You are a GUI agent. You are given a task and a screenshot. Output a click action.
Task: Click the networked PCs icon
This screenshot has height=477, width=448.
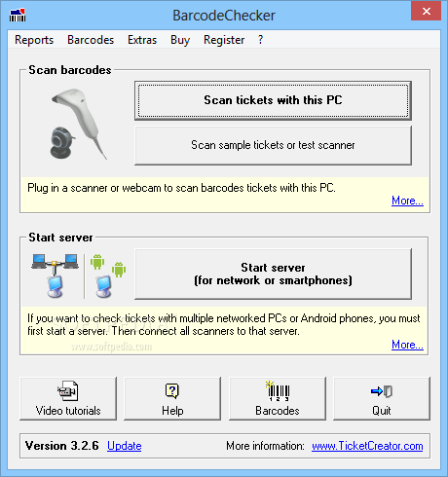[56, 275]
